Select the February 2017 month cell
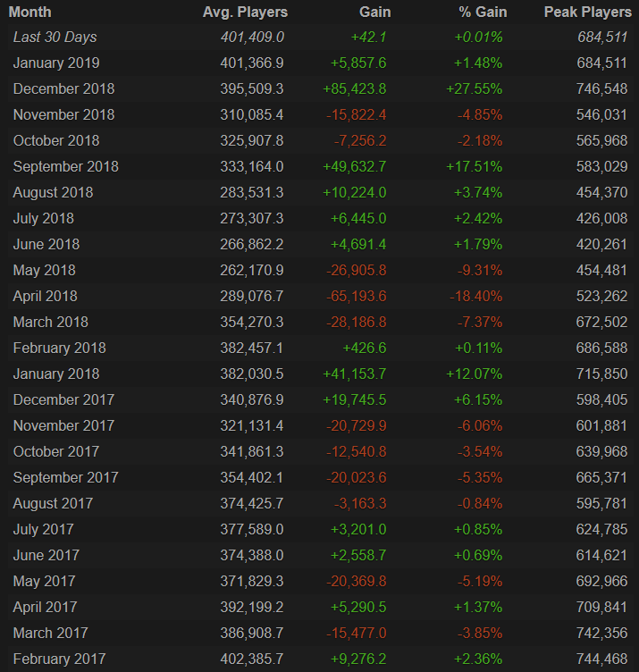Image resolution: width=639 pixels, height=672 pixels. point(60,659)
